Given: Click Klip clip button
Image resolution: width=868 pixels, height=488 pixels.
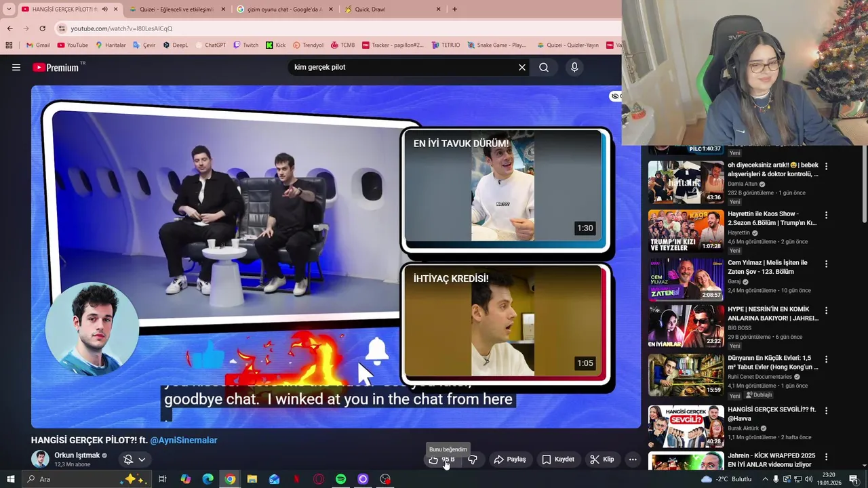Looking at the screenshot, I should tap(602, 460).
